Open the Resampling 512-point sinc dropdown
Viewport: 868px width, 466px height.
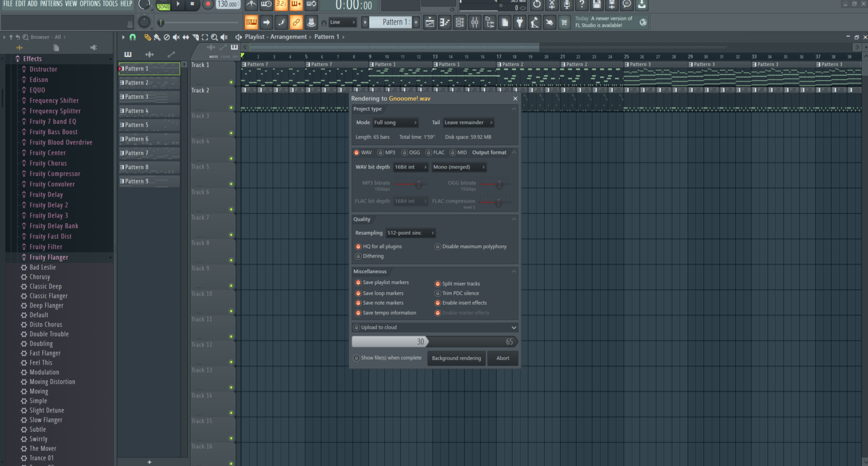(x=410, y=233)
